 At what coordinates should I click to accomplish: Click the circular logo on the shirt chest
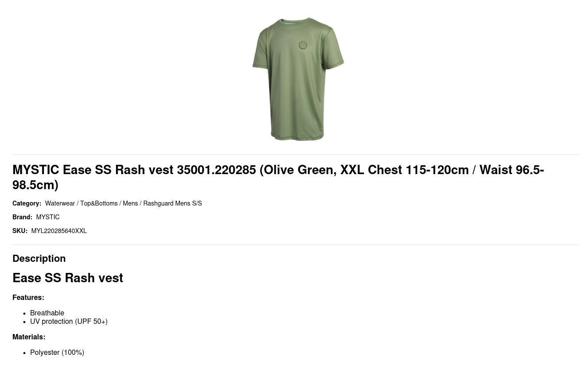[x=303, y=45]
